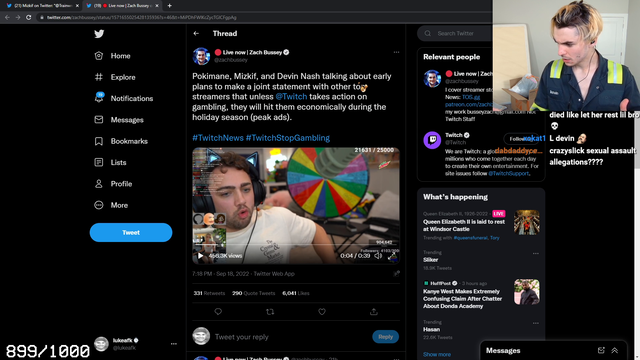Open Notifications from the sidebar
The width and height of the screenshot is (640, 360).
pyautogui.click(x=124, y=98)
